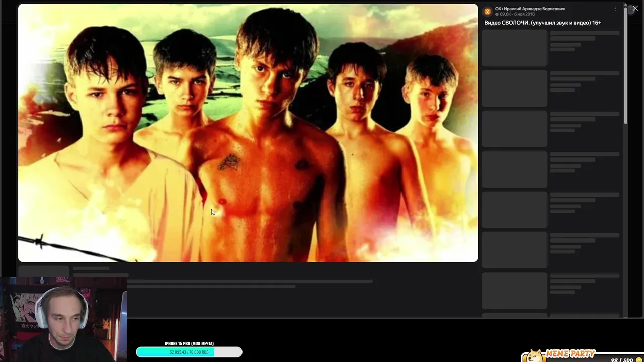Click the iPhone 15 Pro donation progress bar
Image resolution: width=644 pixels, height=362 pixels.
189,352
